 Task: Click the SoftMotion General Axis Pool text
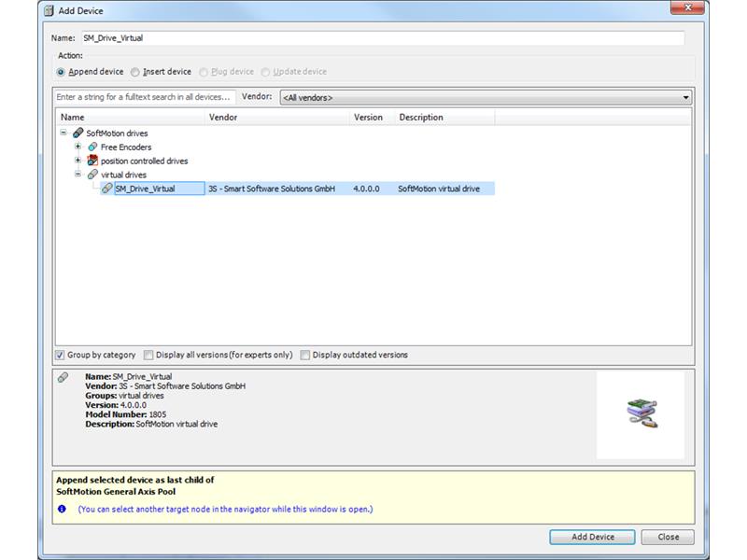click(116, 492)
